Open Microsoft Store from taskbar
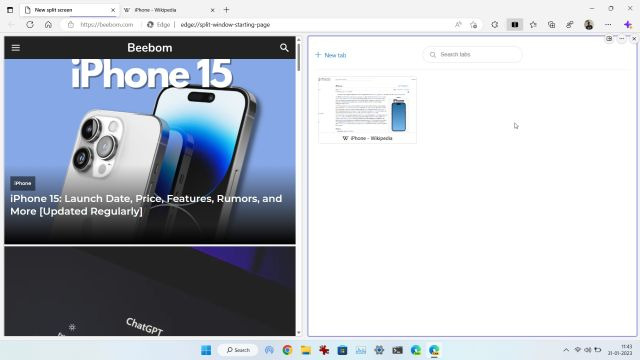 pos(342,350)
